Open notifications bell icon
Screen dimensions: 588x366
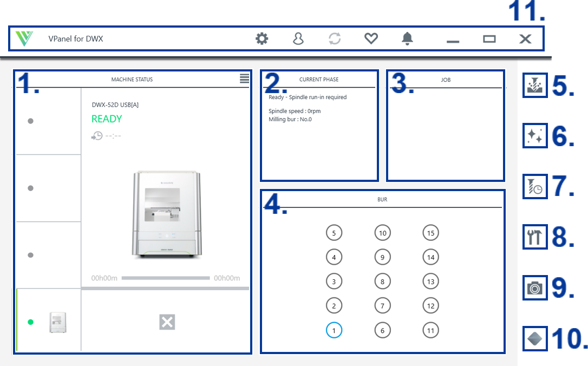click(x=407, y=38)
